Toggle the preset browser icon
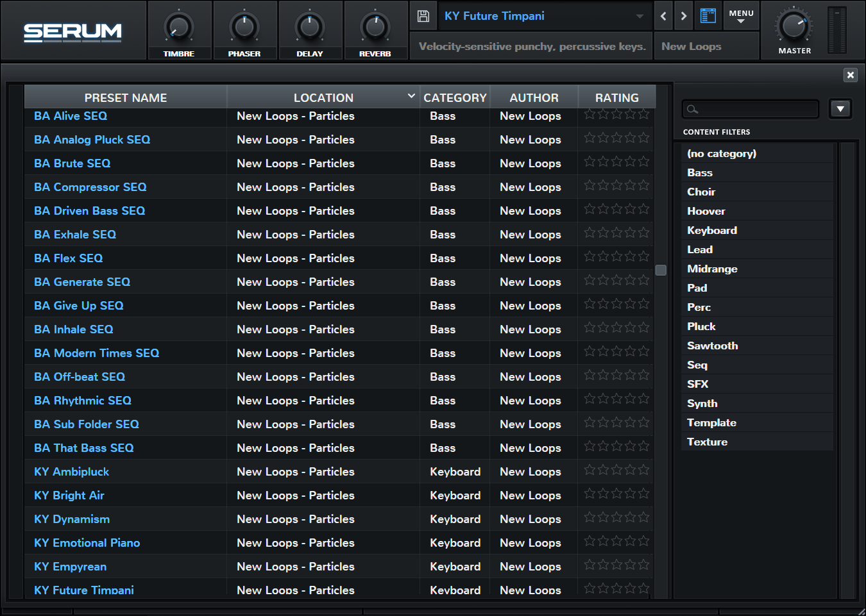Screen dimensions: 866x616 point(708,16)
